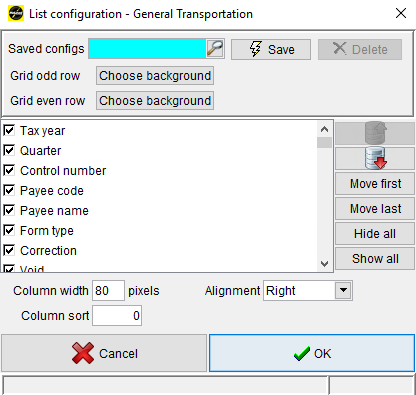The width and height of the screenshot is (416, 395).
Task: Choose background for Grid even row
Action: click(x=155, y=101)
